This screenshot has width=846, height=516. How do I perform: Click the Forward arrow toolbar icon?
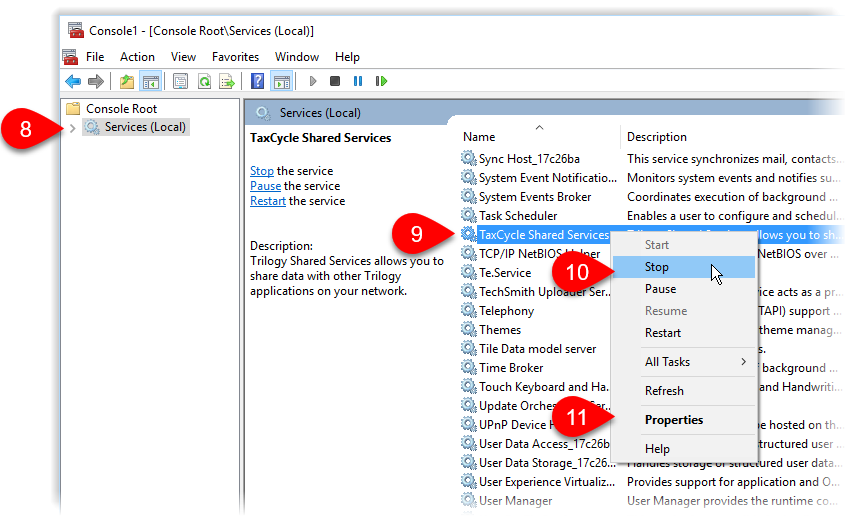click(95, 82)
